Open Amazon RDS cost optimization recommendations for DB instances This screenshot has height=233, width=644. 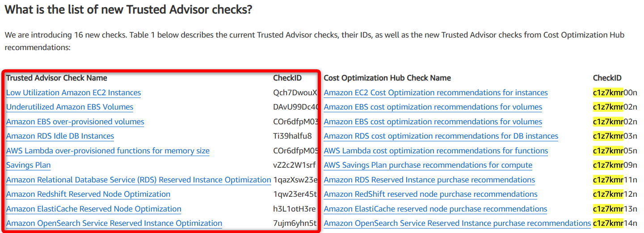[x=441, y=136]
